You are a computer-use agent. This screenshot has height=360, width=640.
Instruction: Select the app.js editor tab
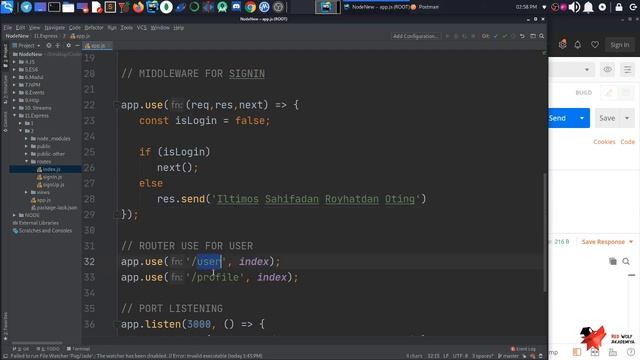96,45
